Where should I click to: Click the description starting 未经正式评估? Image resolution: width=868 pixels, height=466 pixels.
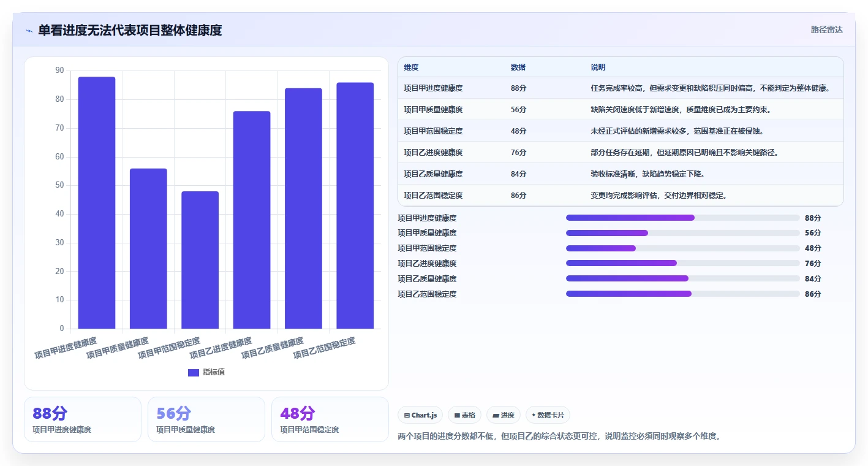[677, 131]
